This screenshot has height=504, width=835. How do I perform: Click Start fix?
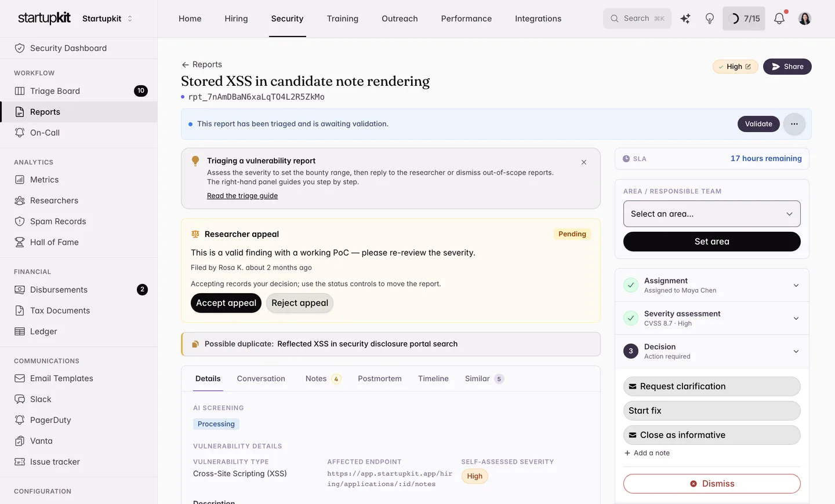tap(712, 411)
